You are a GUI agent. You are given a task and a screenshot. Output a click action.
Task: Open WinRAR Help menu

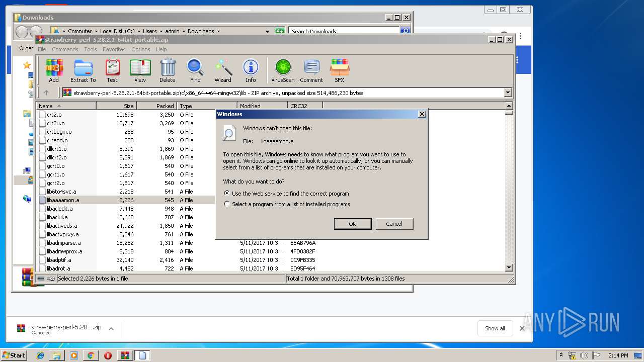161,49
